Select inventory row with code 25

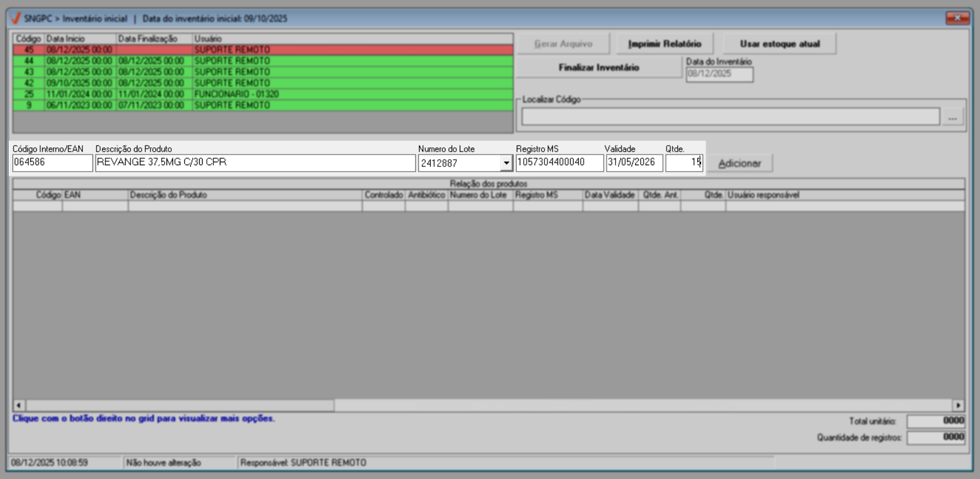click(x=262, y=94)
